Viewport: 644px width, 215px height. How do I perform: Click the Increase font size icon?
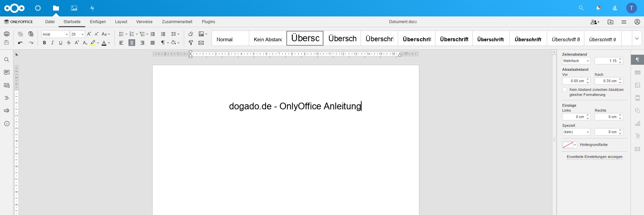[x=89, y=34]
